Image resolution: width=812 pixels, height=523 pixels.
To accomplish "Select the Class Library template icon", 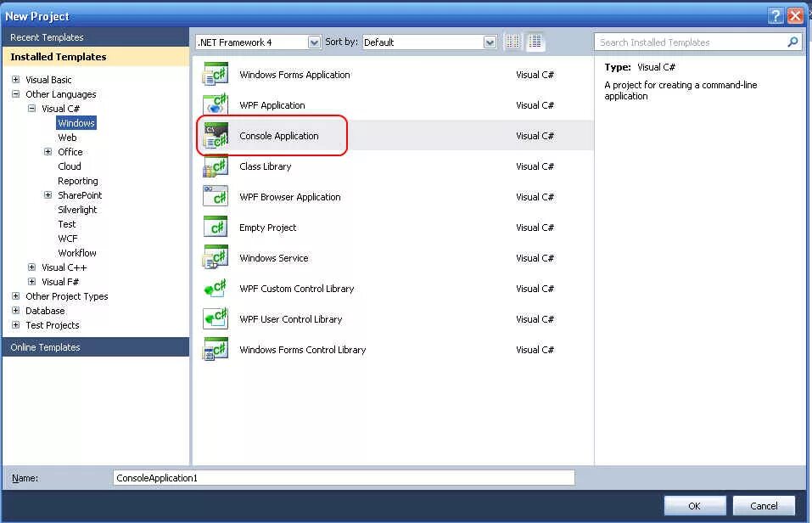I will click(215, 166).
